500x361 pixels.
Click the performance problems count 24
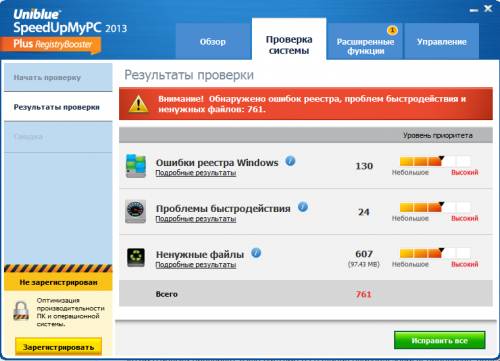364,212
